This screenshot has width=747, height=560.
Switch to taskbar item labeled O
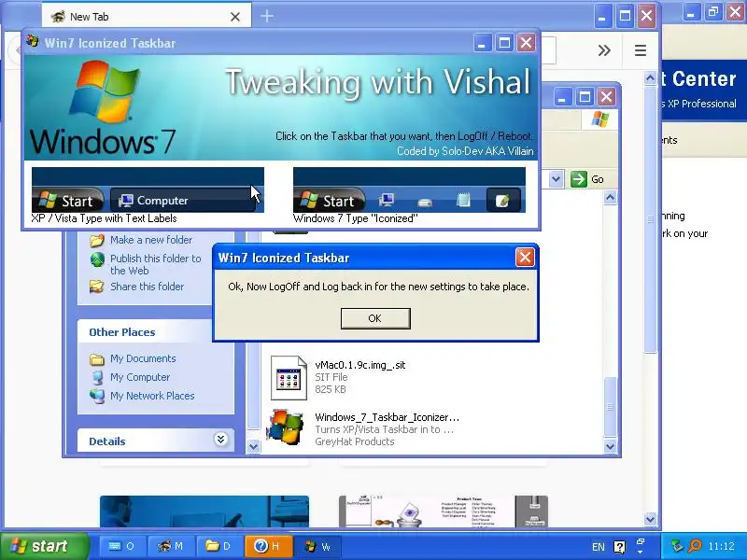point(121,546)
